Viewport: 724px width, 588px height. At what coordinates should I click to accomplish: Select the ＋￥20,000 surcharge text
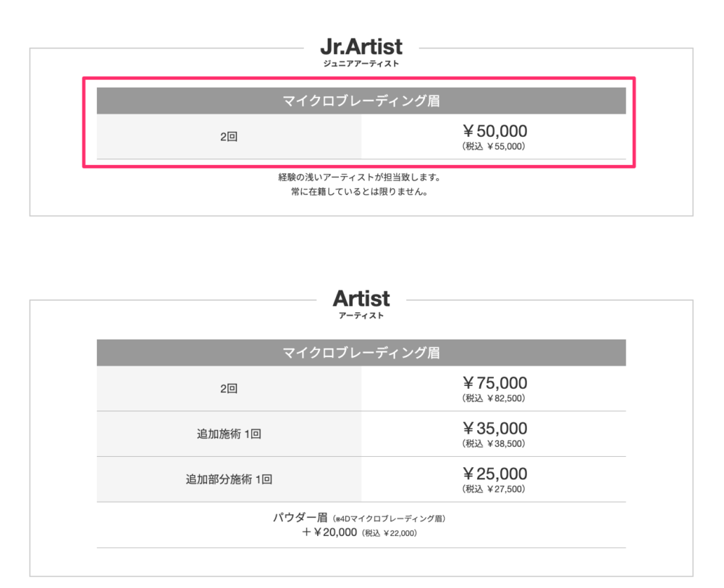[329, 532]
